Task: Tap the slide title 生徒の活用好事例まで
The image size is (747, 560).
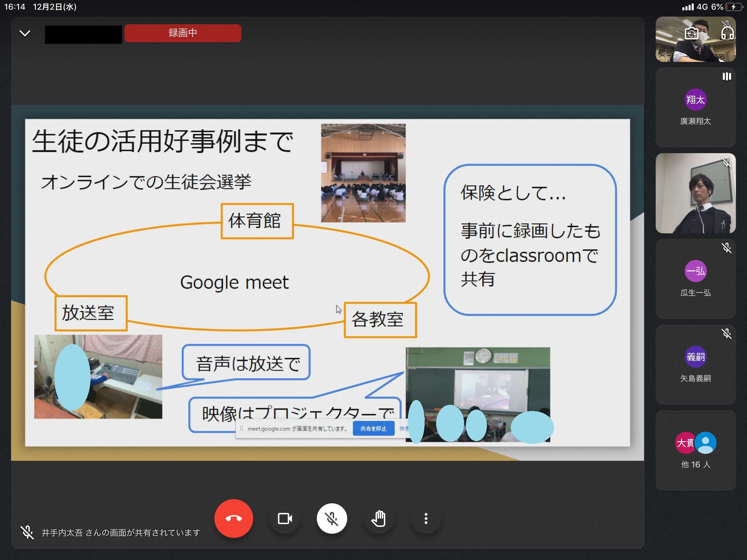Action: click(163, 141)
